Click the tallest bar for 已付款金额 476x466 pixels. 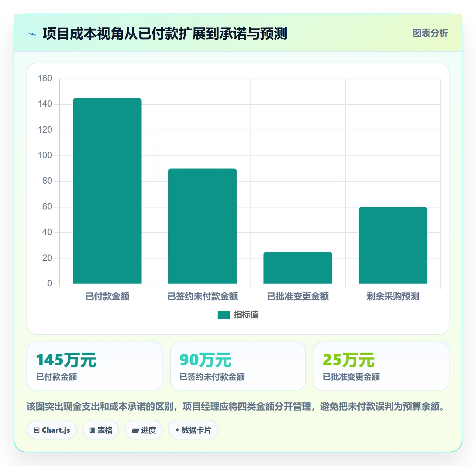[x=107, y=191]
